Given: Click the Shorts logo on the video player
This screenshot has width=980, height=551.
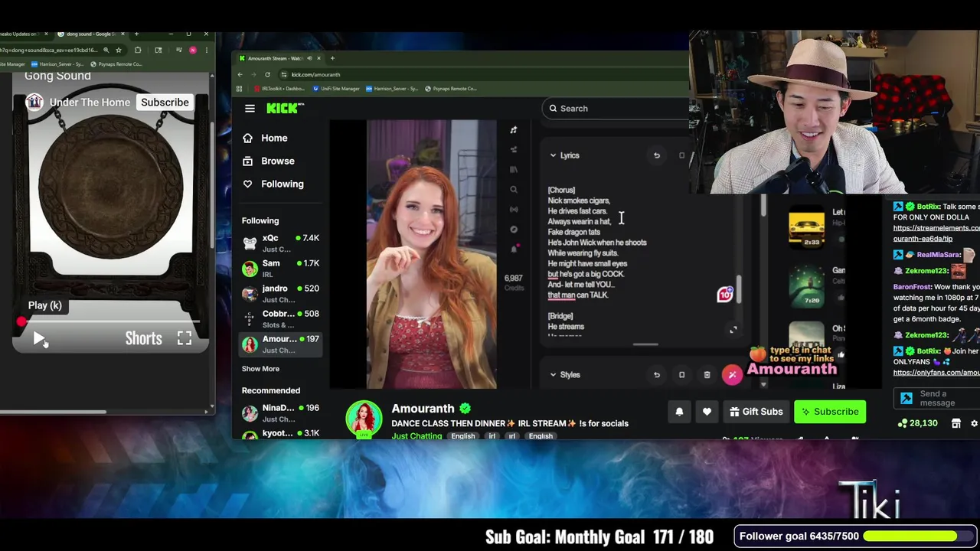Looking at the screenshot, I should point(143,338).
